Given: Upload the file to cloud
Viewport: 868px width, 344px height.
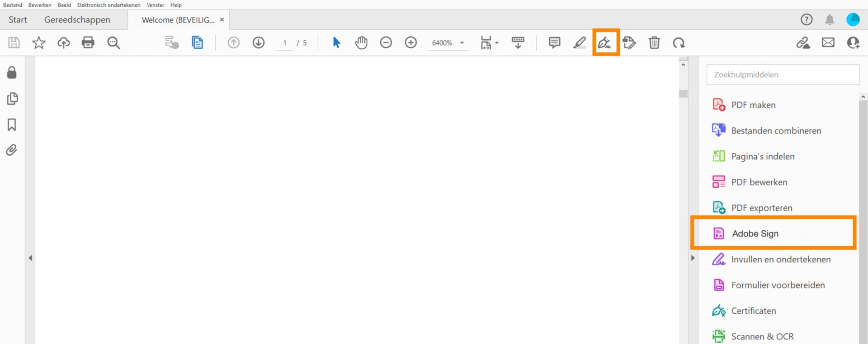Looking at the screenshot, I should tap(64, 43).
